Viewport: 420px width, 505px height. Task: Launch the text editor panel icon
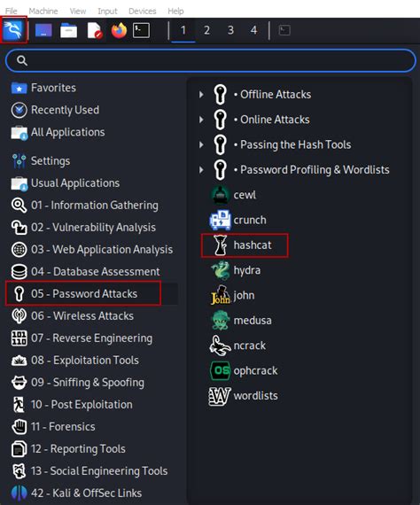coord(95,31)
